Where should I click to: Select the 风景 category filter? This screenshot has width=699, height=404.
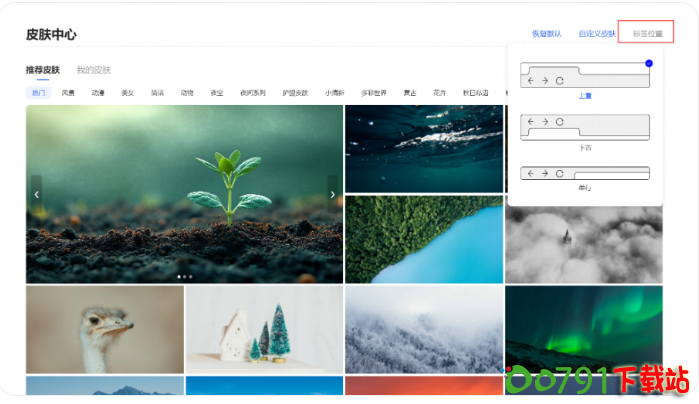(x=68, y=93)
